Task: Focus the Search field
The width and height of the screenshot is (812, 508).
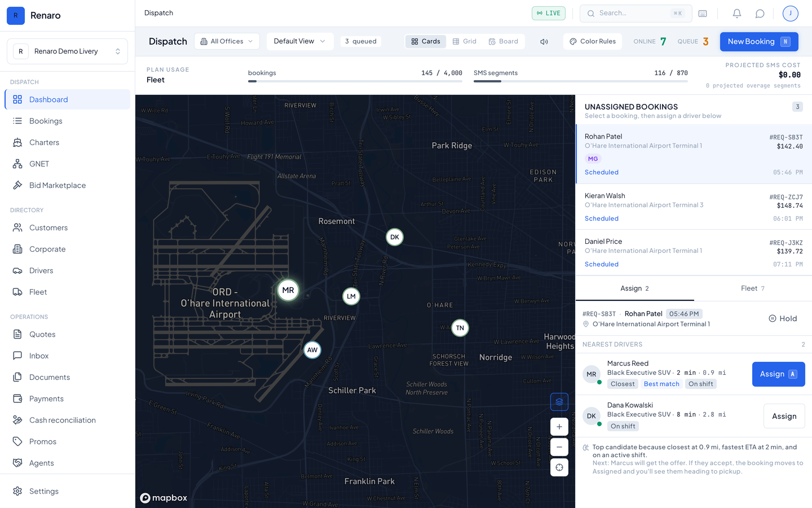Action: pyautogui.click(x=636, y=14)
